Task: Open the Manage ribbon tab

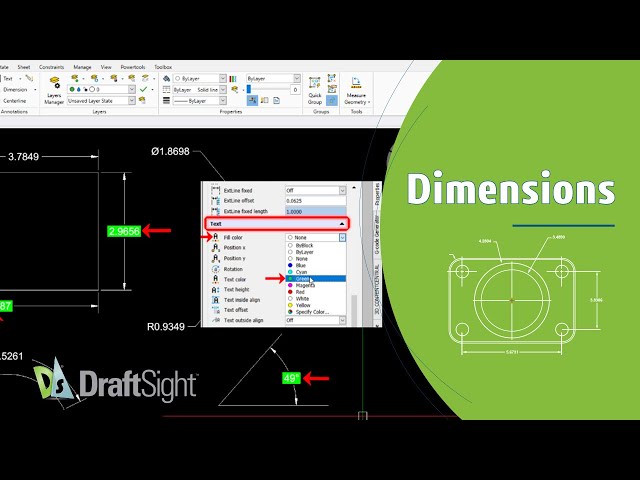Action: pyautogui.click(x=82, y=67)
